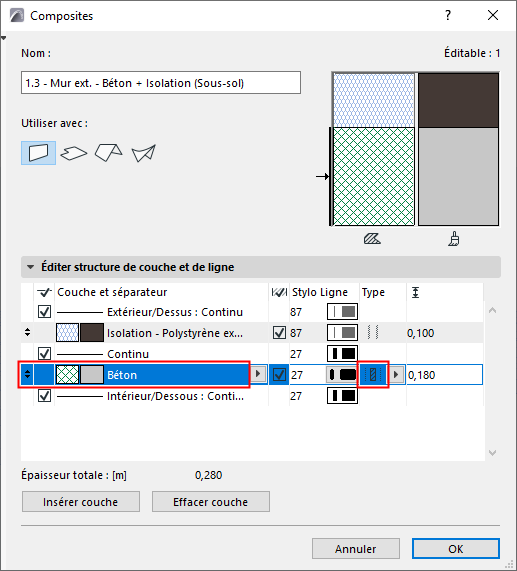Click the Annuler button

(x=356, y=548)
